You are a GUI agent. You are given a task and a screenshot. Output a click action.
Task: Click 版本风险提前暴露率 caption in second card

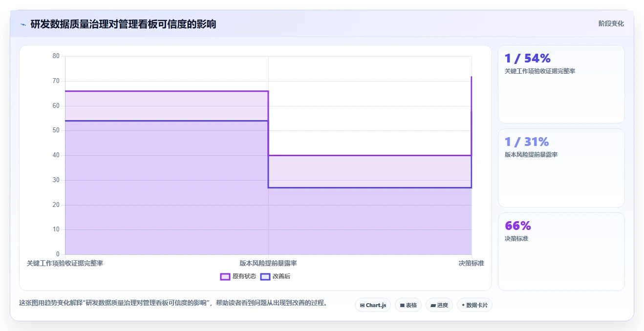pyautogui.click(x=531, y=155)
